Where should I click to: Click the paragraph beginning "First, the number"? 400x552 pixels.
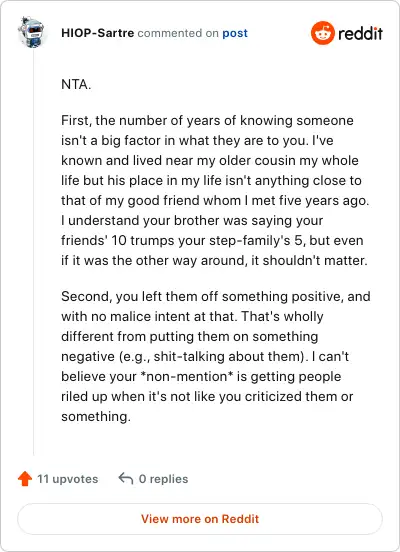215,190
